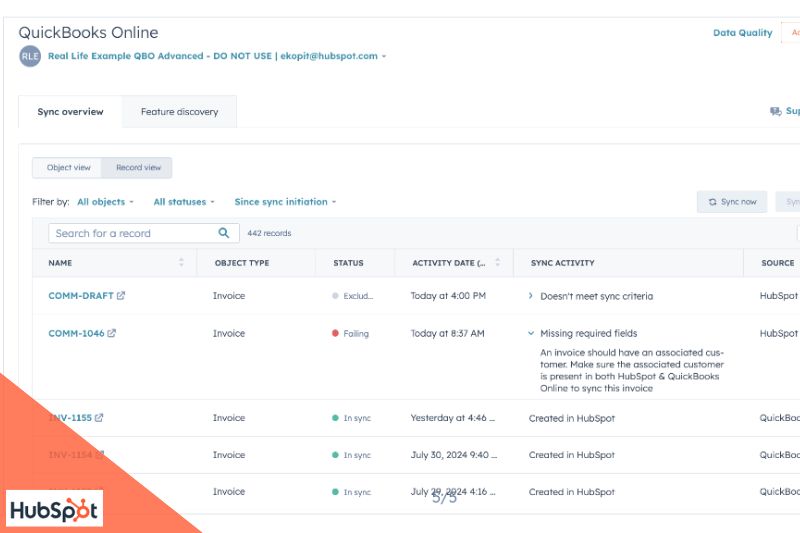Screen dimensions: 800x533
Task: Select the Feature discovery tab
Action: point(180,112)
